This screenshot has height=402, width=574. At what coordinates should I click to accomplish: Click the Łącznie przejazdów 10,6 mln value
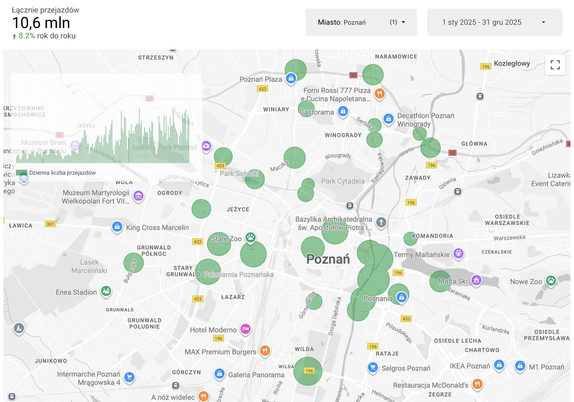click(41, 23)
